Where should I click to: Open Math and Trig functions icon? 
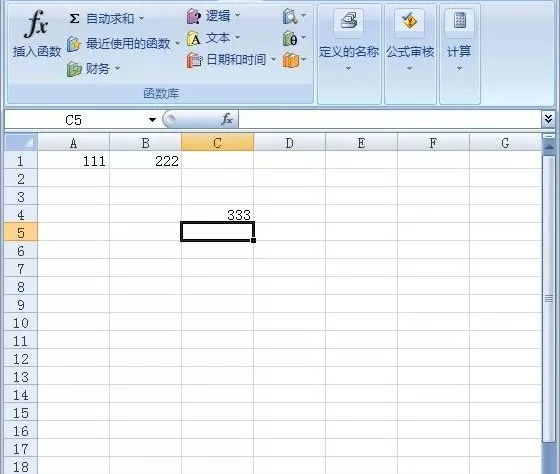(290, 38)
